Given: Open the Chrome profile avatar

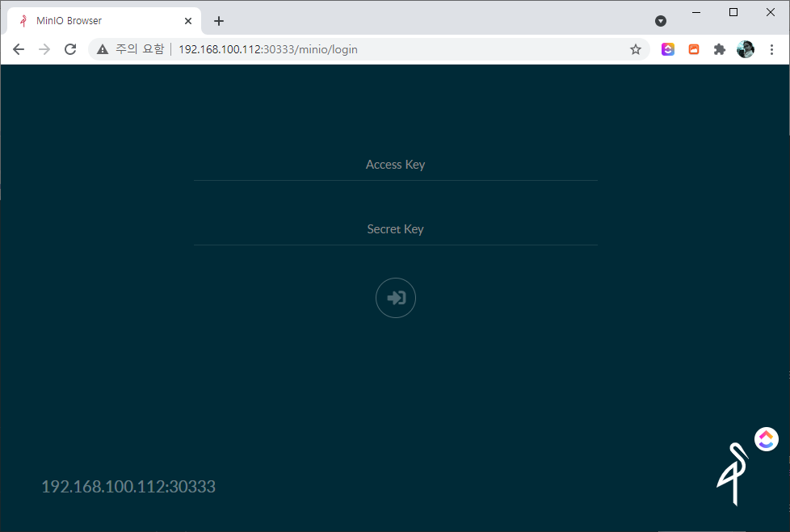Looking at the screenshot, I should click(x=745, y=49).
